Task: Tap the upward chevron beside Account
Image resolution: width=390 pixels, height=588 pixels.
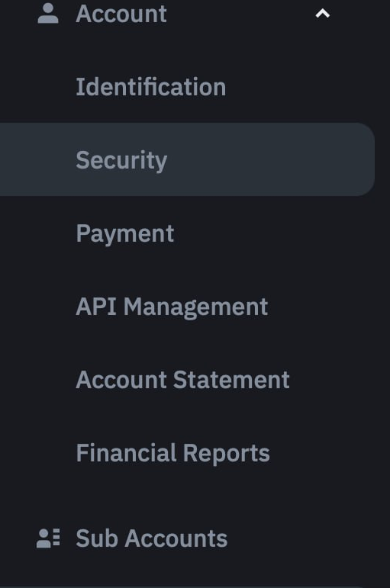Action: point(322,14)
